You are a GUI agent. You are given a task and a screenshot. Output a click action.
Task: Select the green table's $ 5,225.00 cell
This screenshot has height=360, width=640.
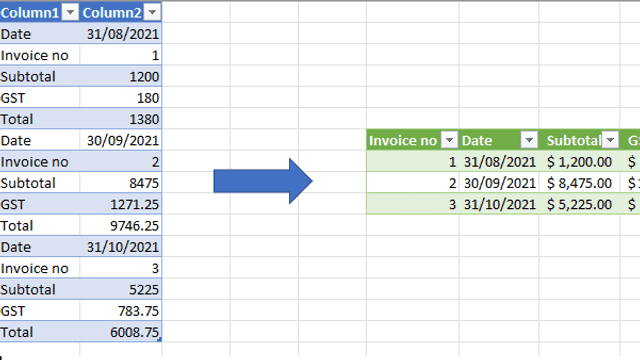(580, 204)
